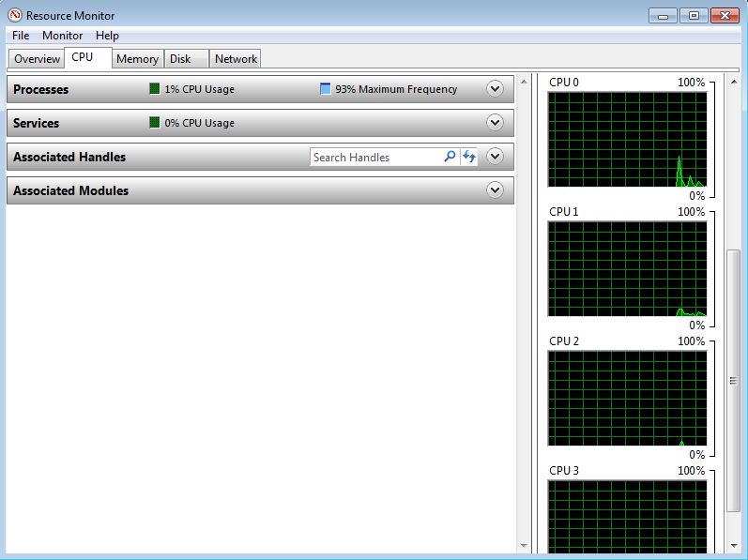748x560 pixels.
Task: Click the "CPU 1" graph label
Action: tap(564, 212)
